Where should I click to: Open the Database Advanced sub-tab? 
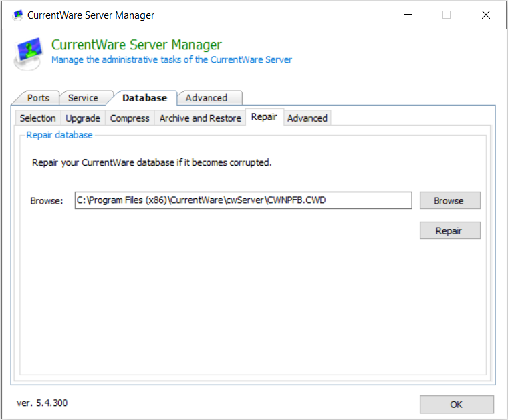click(307, 118)
